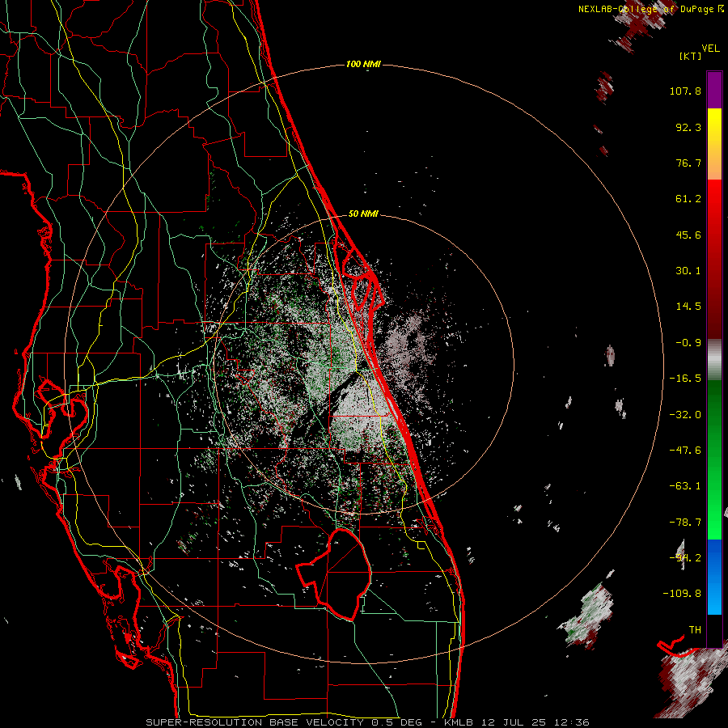The image size is (728, 728).
Task: Click the KMLB 12 JUL 25 12:36 timestamp
Action: click(x=517, y=722)
